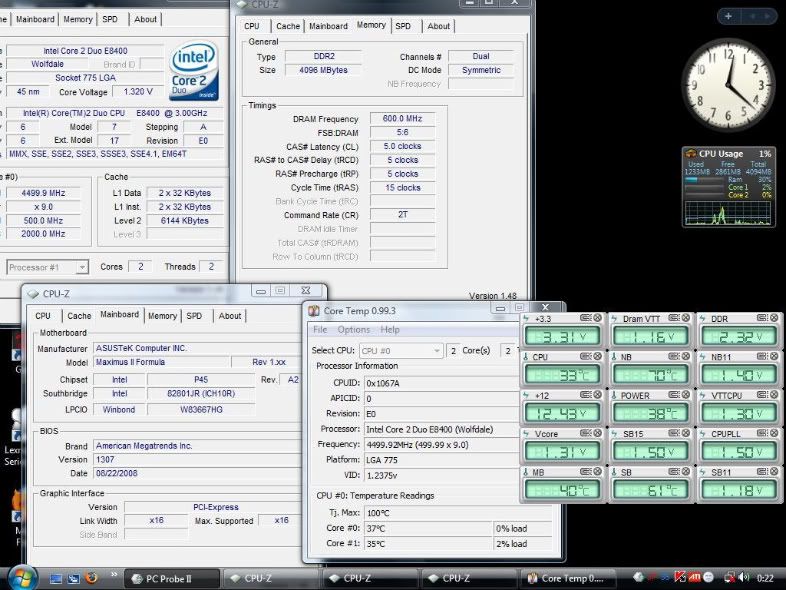Open the Select CPU dropdown in Core Temp
This screenshot has height=590, width=786.
point(401,350)
